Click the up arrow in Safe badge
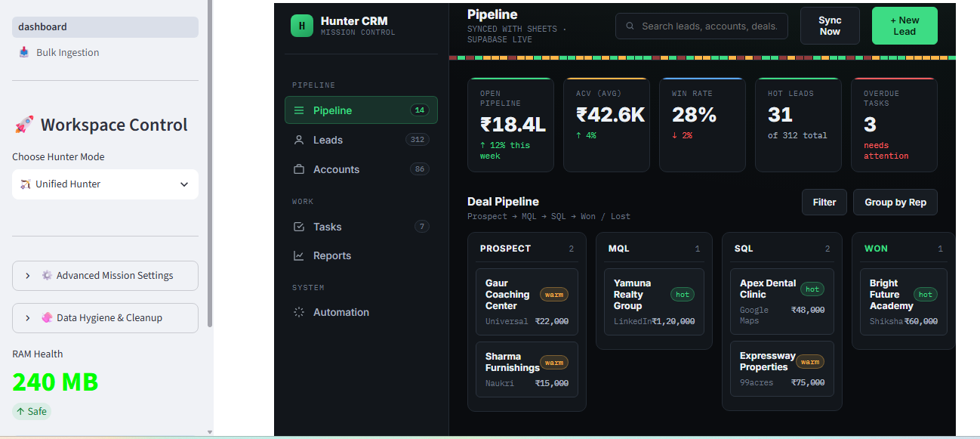This screenshot has width=980, height=439. coord(20,412)
